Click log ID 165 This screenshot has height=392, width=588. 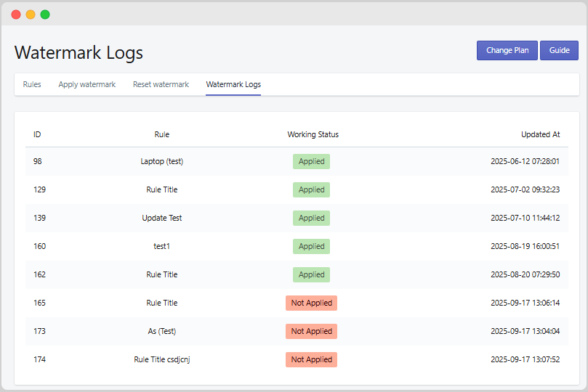39,303
